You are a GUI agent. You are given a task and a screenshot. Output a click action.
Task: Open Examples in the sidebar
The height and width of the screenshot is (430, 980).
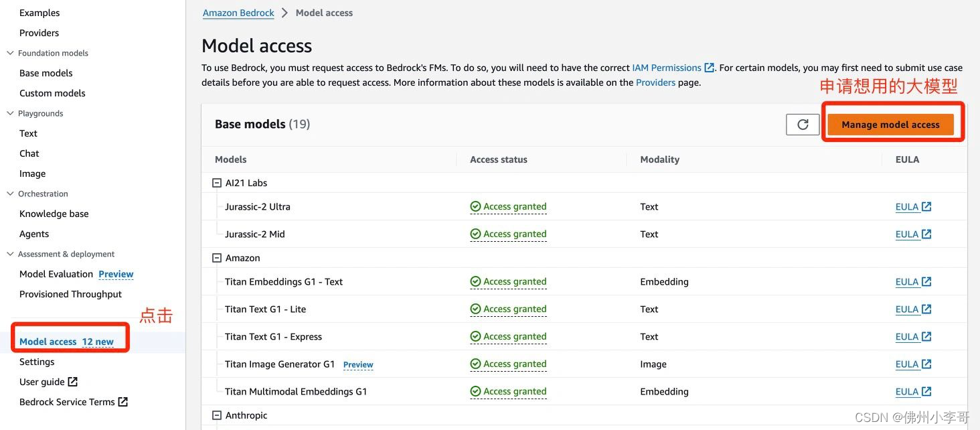[39, 13]
